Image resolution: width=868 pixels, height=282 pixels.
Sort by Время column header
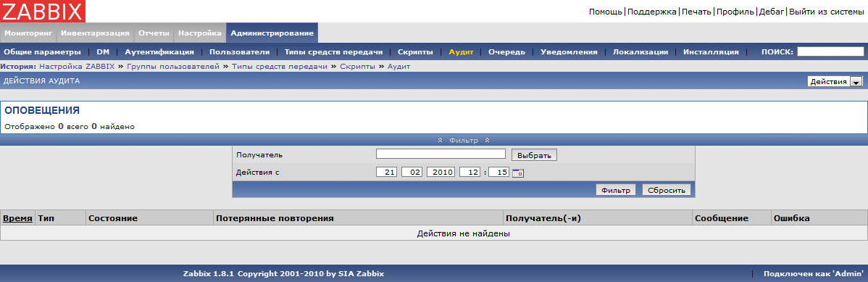pos(17,218)
